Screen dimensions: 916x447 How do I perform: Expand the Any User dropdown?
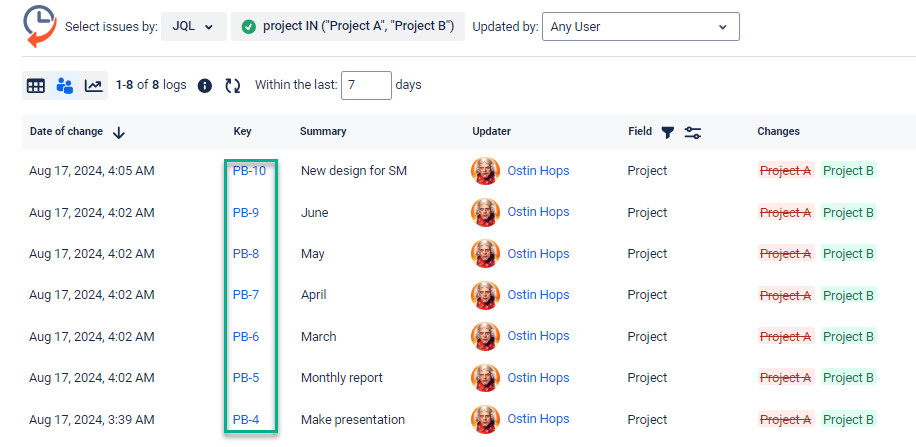point(640,27)
